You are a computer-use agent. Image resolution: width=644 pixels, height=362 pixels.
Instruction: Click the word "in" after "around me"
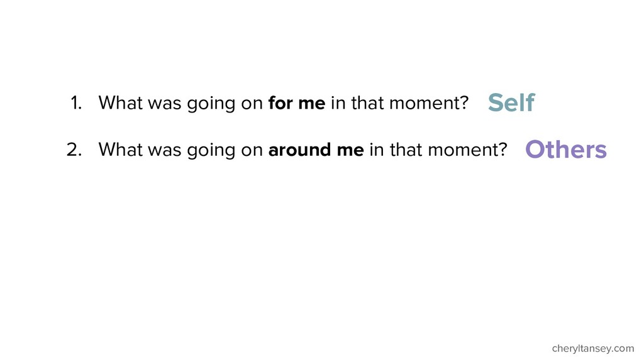coord(377,150)
